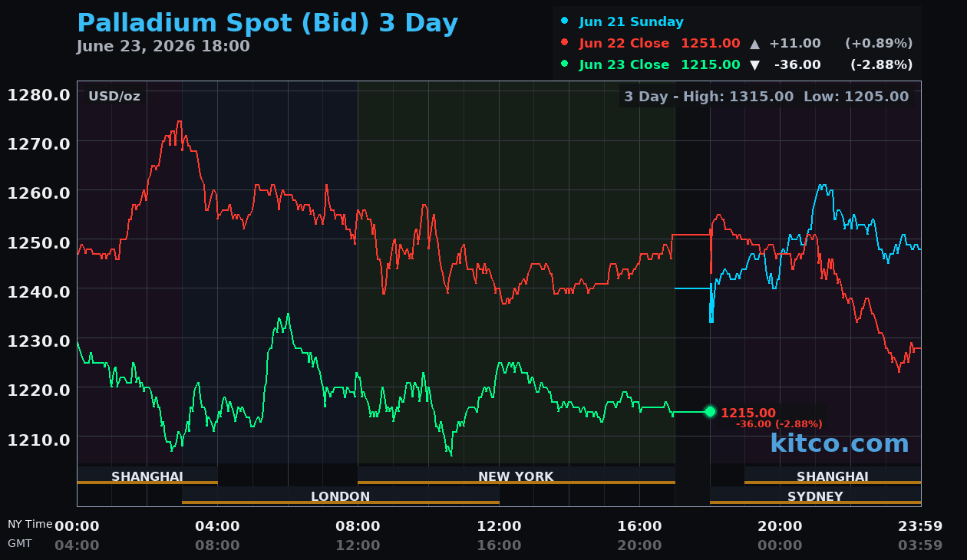967x560 pixels.
Task: Click the 20:00 NY Time tick label
Action: 780,526
